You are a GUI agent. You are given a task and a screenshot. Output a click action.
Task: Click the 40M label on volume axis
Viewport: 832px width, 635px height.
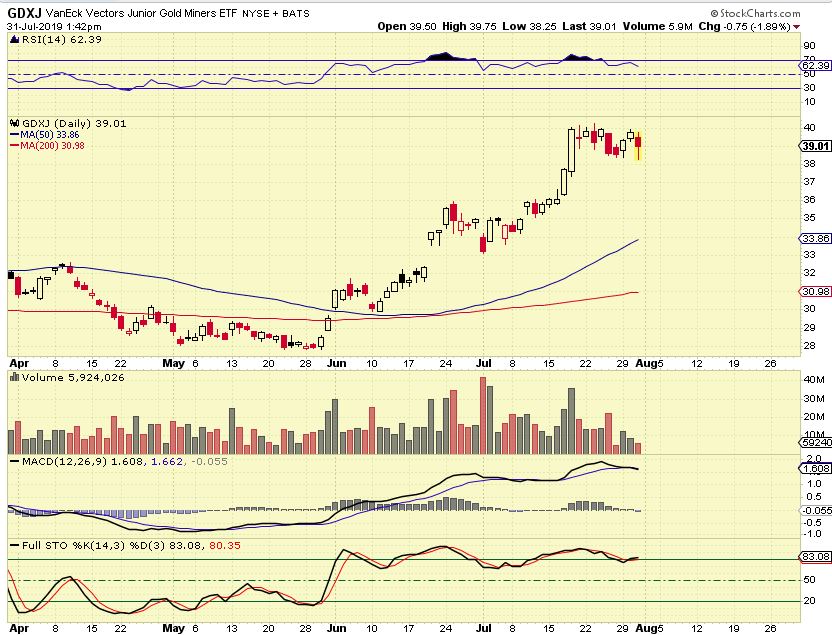[x=814, y=380]
